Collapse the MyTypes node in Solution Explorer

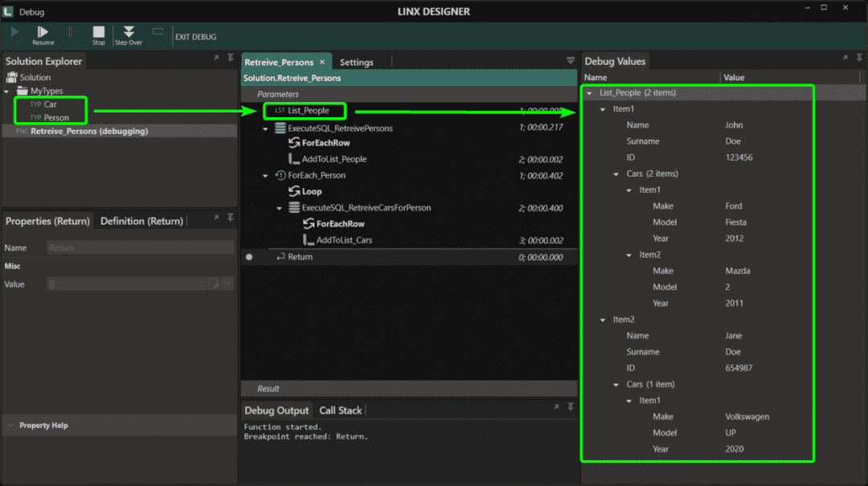click(x=6, y=91)
